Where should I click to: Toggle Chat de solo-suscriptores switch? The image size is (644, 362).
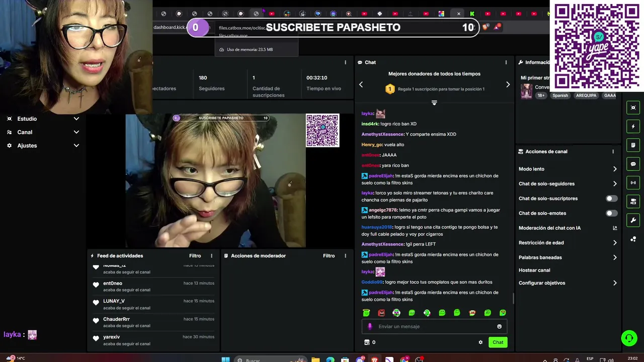point(611,199)
